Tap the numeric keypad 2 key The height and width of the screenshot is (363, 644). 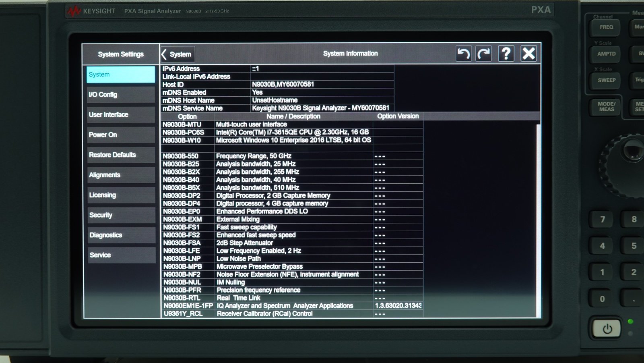click(x=634, y=272)
